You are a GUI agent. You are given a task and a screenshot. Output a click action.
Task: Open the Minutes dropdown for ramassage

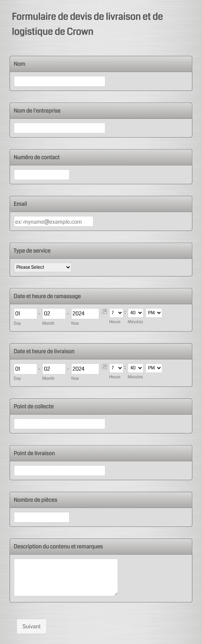coord(135,313)
